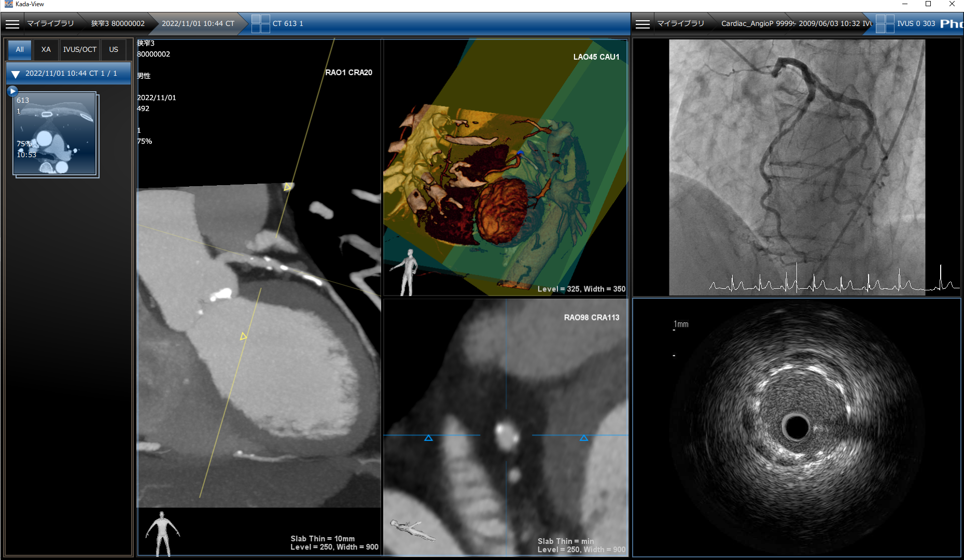Collapse the 2022/11/01 10:44 CT study group
964x560 pixels.
pos(16,74)
